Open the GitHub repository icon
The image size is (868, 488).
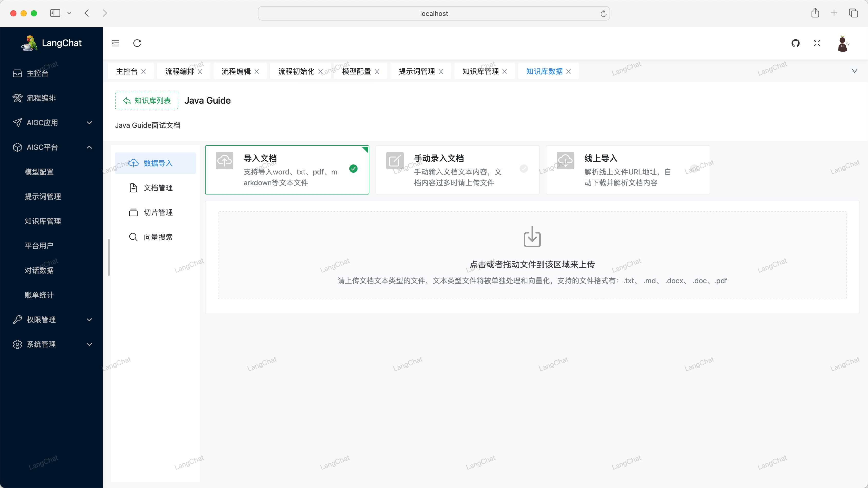click(795, 43)
